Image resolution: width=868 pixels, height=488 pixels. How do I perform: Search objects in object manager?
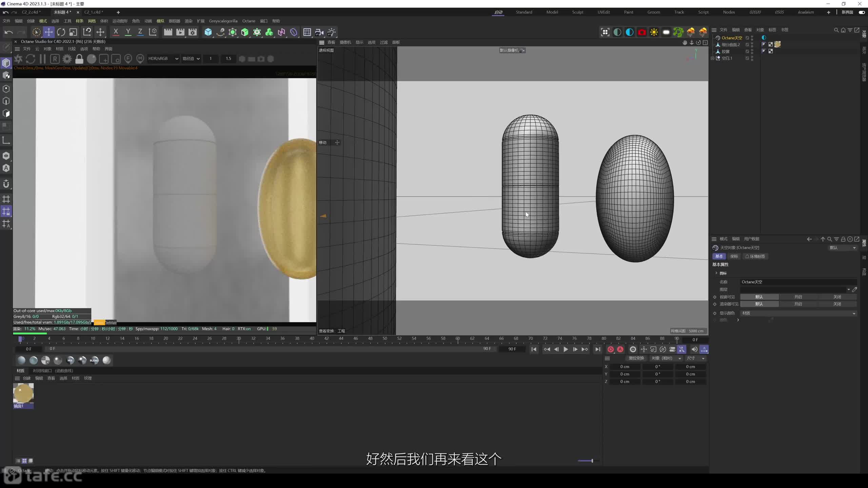[x=836, y=30]
